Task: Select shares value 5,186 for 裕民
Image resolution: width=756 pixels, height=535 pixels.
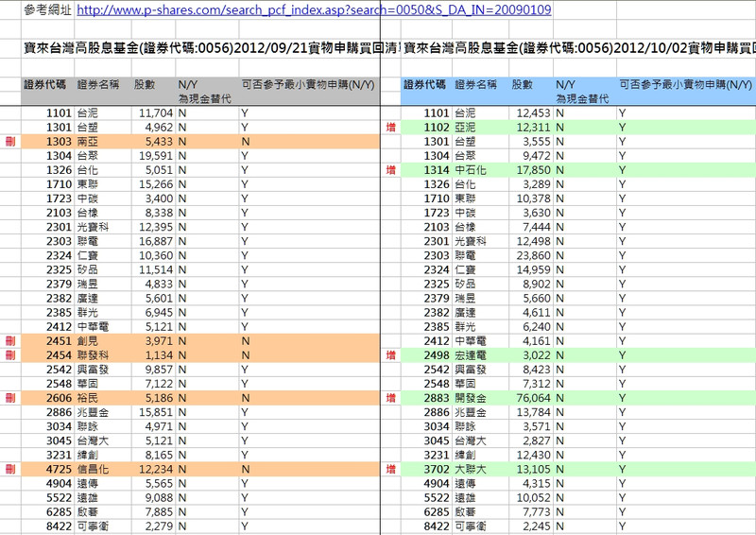Action: [159, 398]
